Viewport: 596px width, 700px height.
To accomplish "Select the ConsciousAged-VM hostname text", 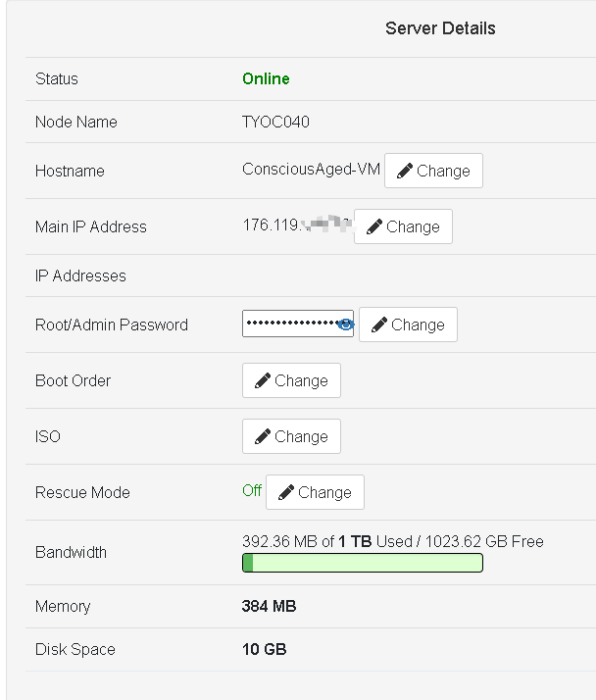I will 311,169.
